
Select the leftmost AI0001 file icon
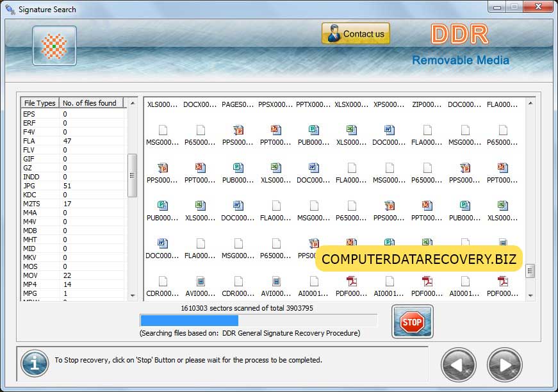[x=313, y=281]
